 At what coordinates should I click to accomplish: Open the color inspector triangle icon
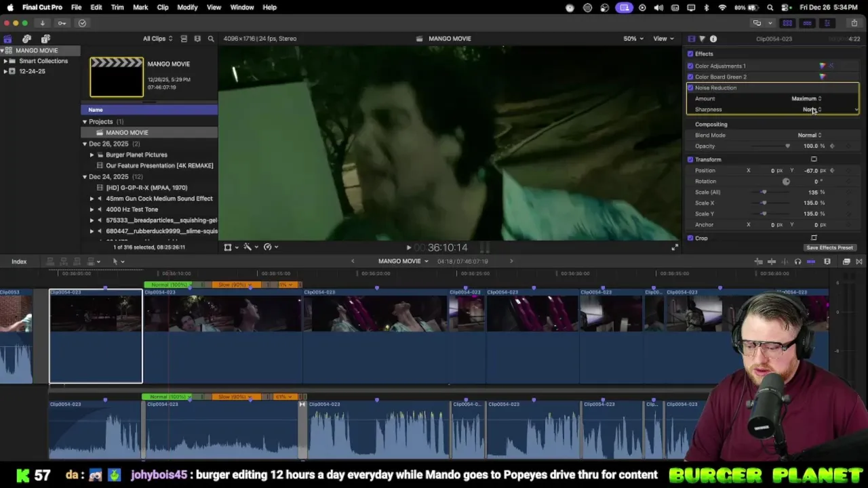click(x=702, y=39)
